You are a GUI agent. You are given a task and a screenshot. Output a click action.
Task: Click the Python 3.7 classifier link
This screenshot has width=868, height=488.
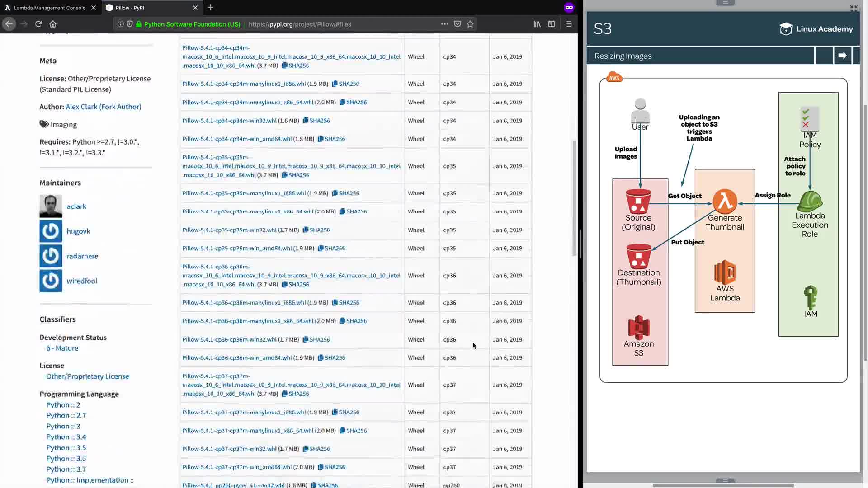coord(66,469)
